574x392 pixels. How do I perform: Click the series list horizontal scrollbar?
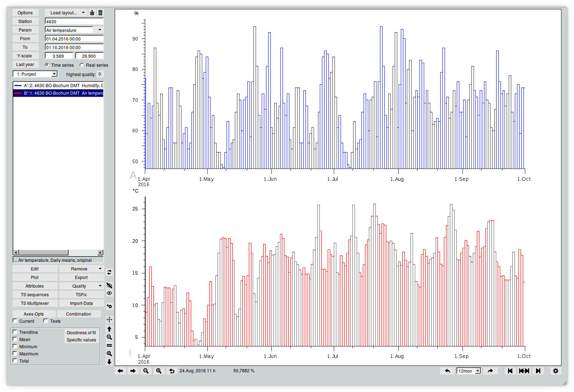[x=58, y=252]
